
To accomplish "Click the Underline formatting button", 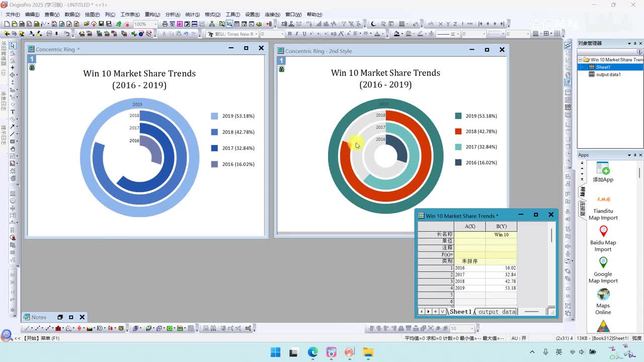I will coord(303,34).
